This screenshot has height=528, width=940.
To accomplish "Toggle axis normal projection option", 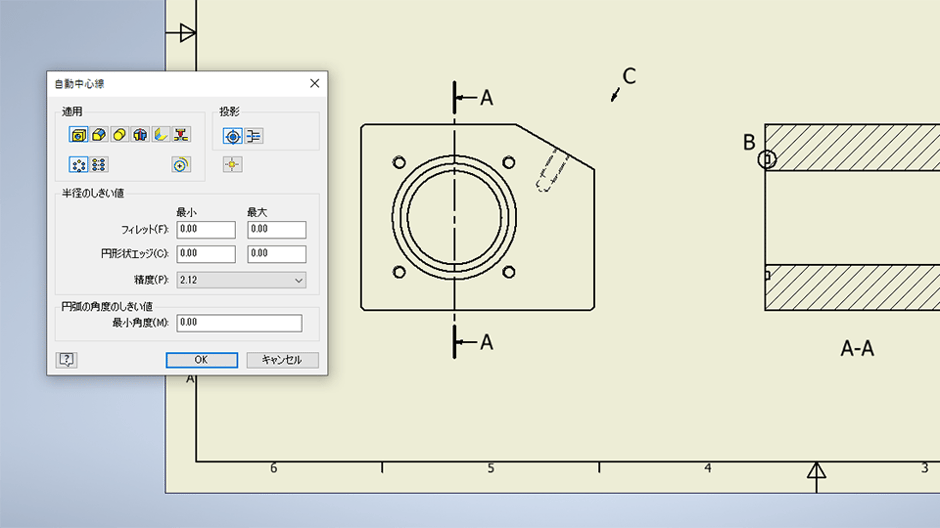I will point(232,136).
